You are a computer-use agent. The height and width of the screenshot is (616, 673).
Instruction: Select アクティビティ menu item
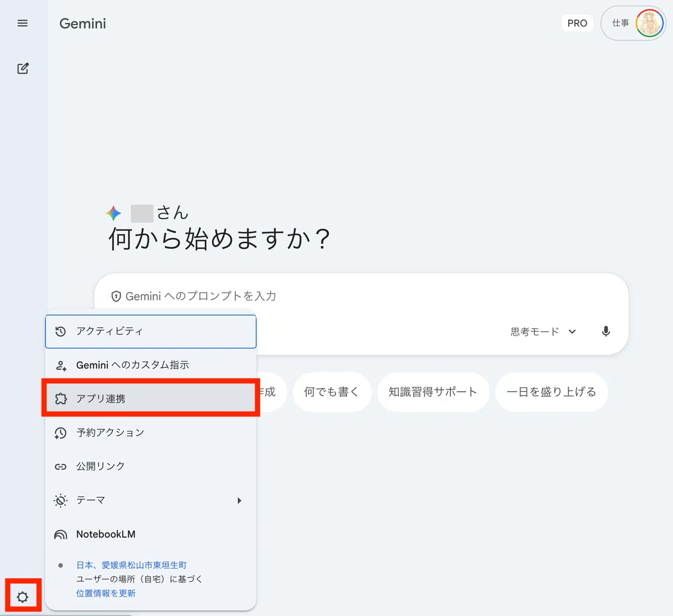pos(151,331)
